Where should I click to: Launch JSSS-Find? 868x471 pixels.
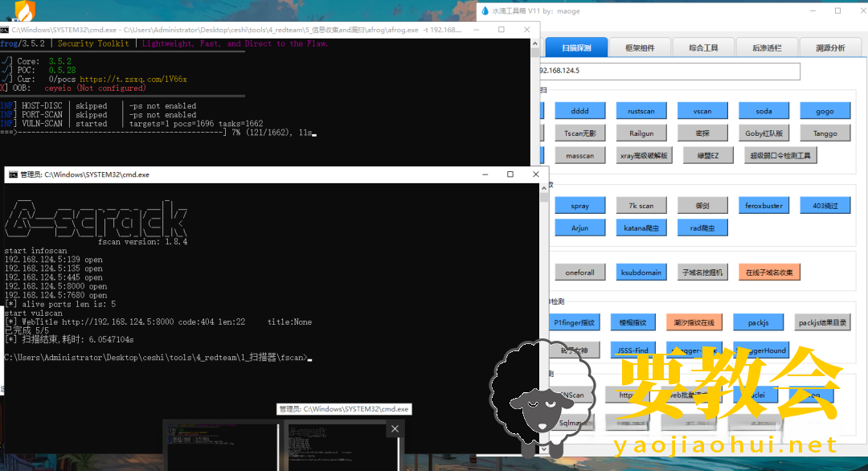(633, 350)
